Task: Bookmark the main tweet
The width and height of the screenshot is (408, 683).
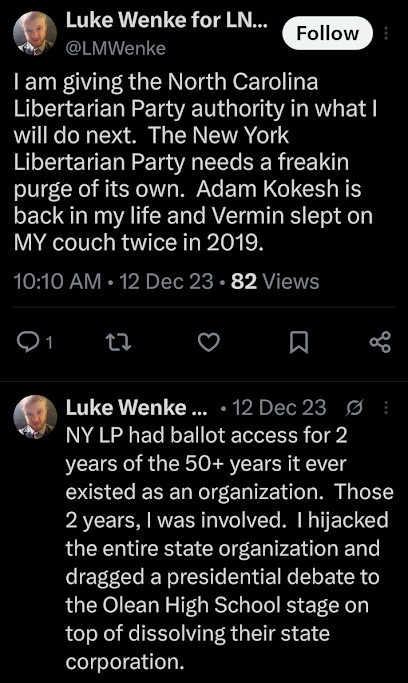Action: click(299, 342)
